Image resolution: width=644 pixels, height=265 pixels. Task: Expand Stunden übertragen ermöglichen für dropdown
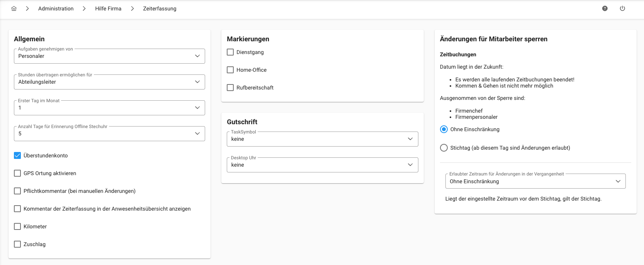click(x=109, y=82)
